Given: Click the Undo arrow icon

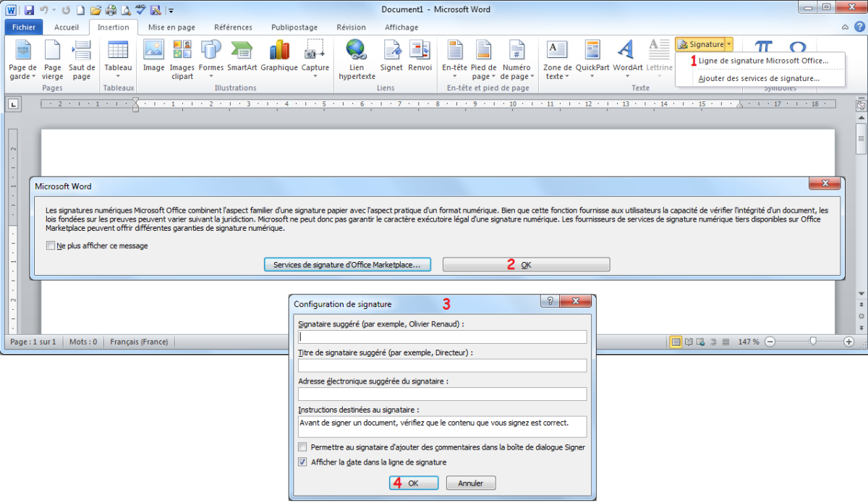Looking at the screenshot, I should 43,10.
